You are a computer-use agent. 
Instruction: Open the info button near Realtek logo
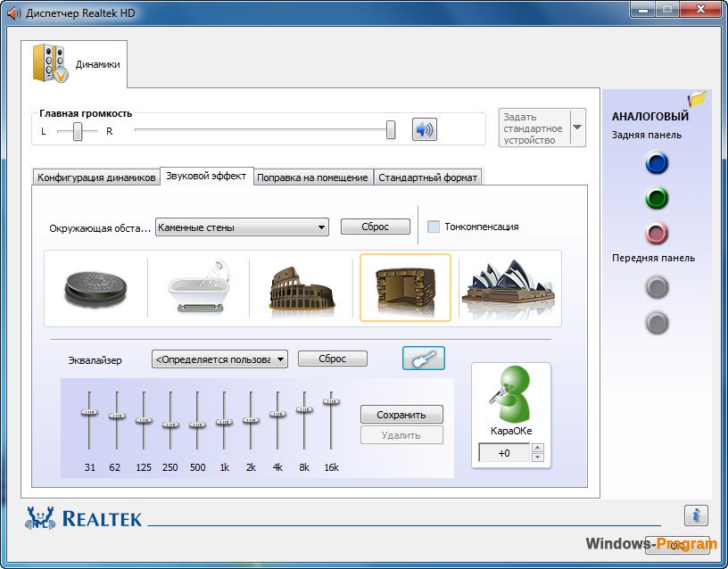tap(696, 515)
